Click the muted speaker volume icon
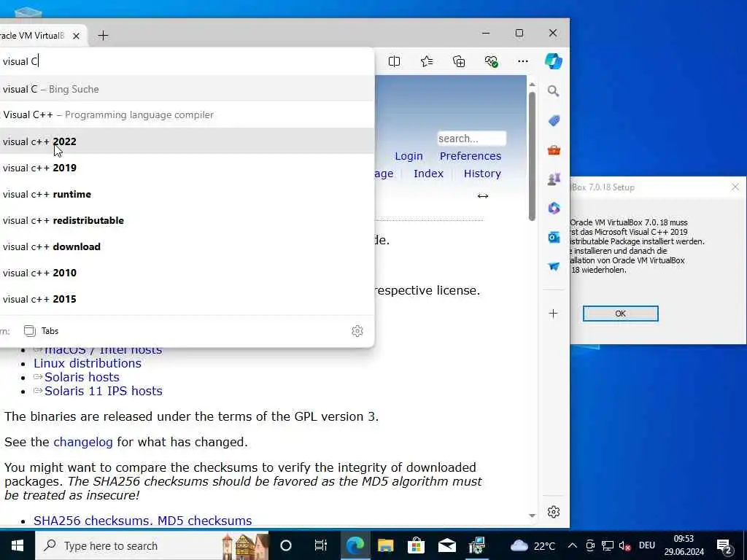This screenshot has width=747, height=560. [x=625, y=545]
